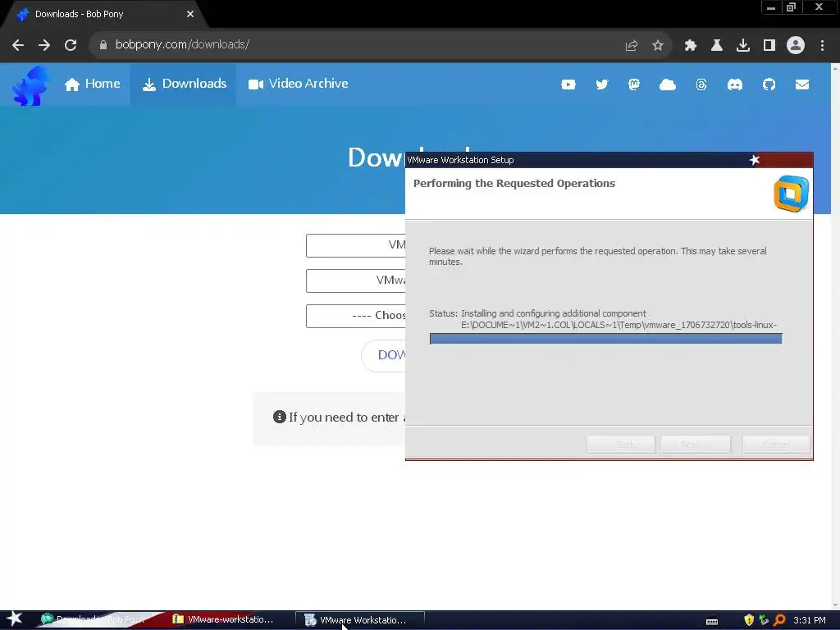Click the padlock site info icon
This screenshot has height=630, width=840.
point(103,45)
